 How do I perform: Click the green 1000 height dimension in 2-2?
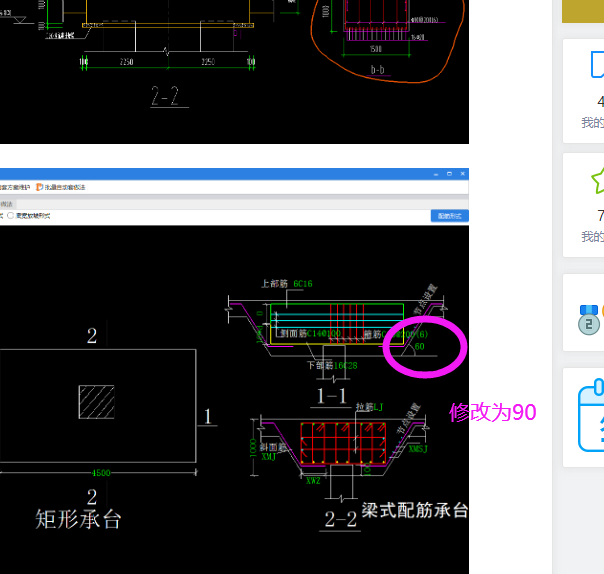(x=253, y=448)
